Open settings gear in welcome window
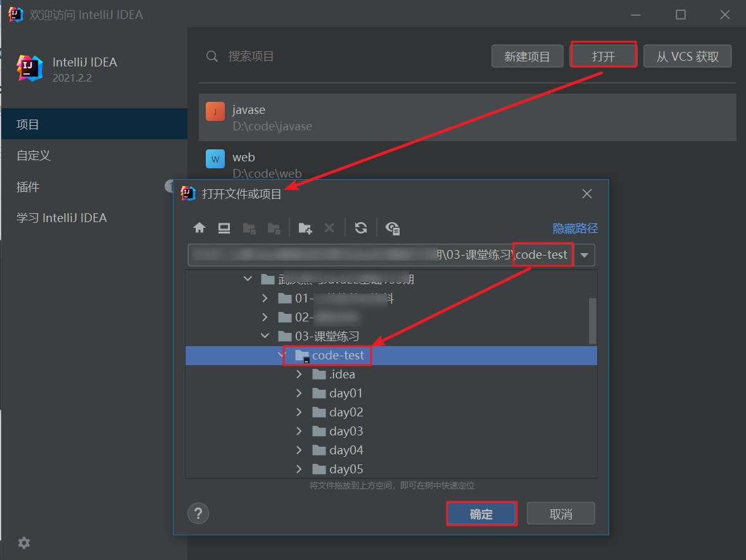 pyautogui.click(x=24, y=543)
